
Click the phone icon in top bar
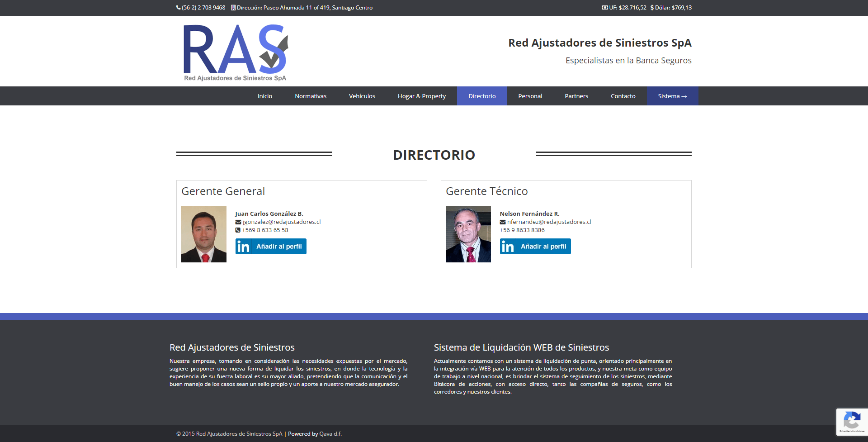pos(178,8)
